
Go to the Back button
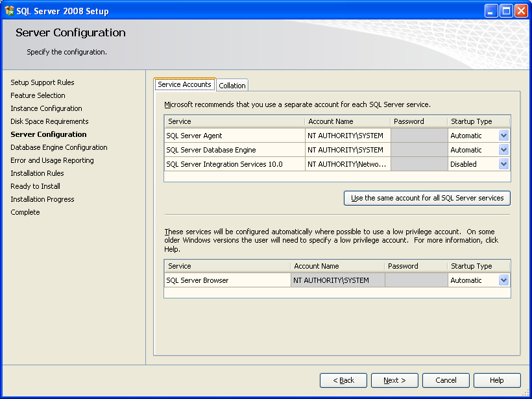point(343,380)
